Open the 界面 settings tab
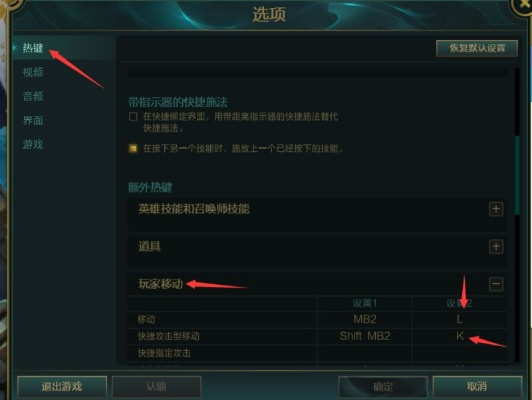The height and width of the screenshot is (400, 532). pos(33,120)
